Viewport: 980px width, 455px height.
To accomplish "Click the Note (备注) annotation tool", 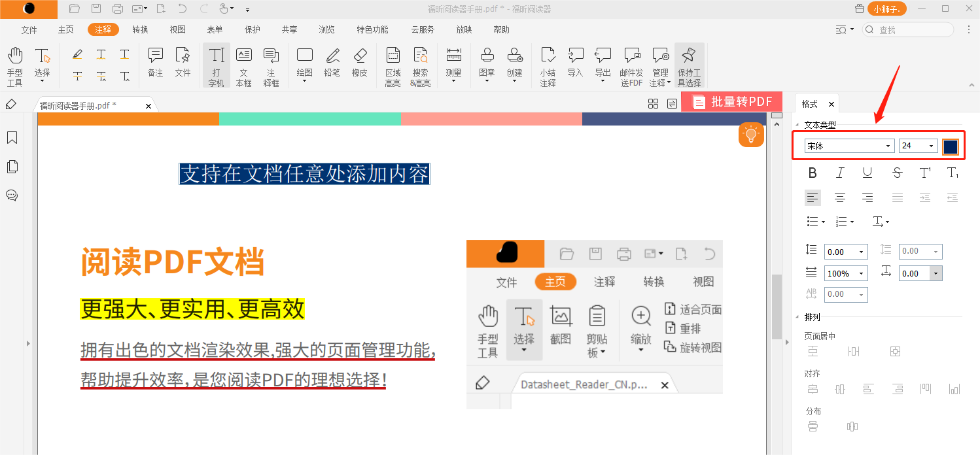I will (x=155, y=63).
